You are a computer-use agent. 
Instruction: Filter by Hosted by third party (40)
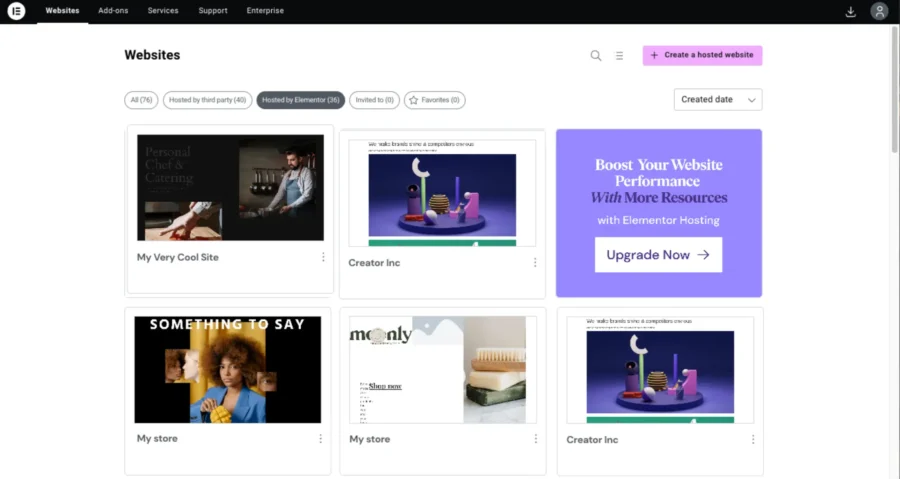point(207,100)
